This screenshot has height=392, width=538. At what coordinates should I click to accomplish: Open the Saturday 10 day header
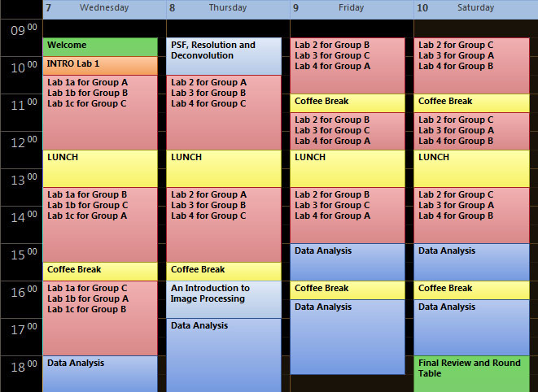(x=475, y=8)
